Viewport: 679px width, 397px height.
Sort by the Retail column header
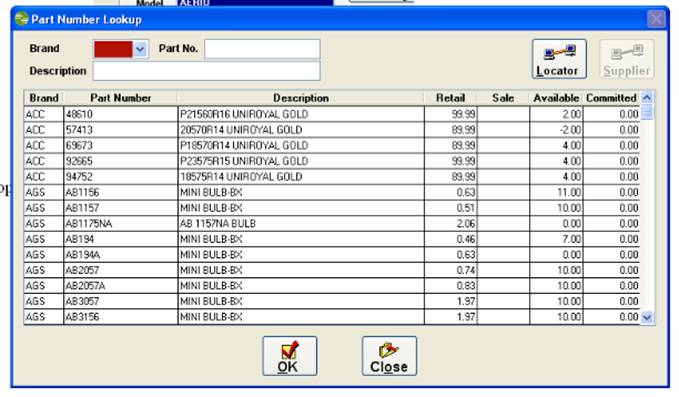pyautogui.click(x=450, y=98)
